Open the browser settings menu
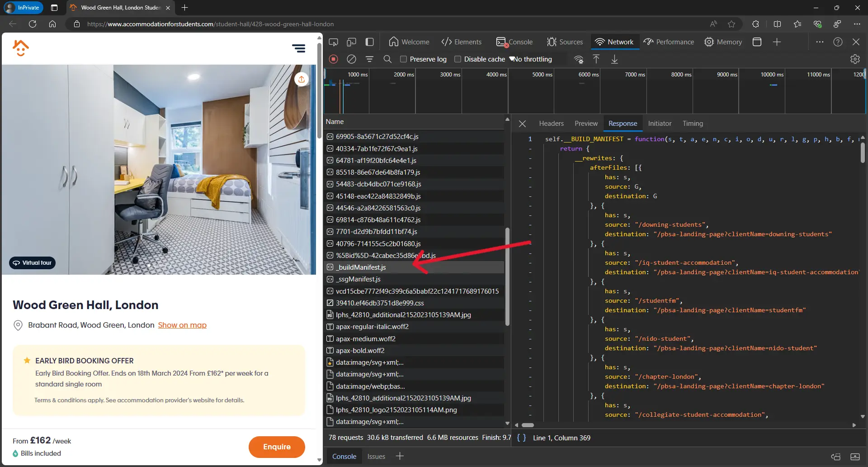 [858, 24]
